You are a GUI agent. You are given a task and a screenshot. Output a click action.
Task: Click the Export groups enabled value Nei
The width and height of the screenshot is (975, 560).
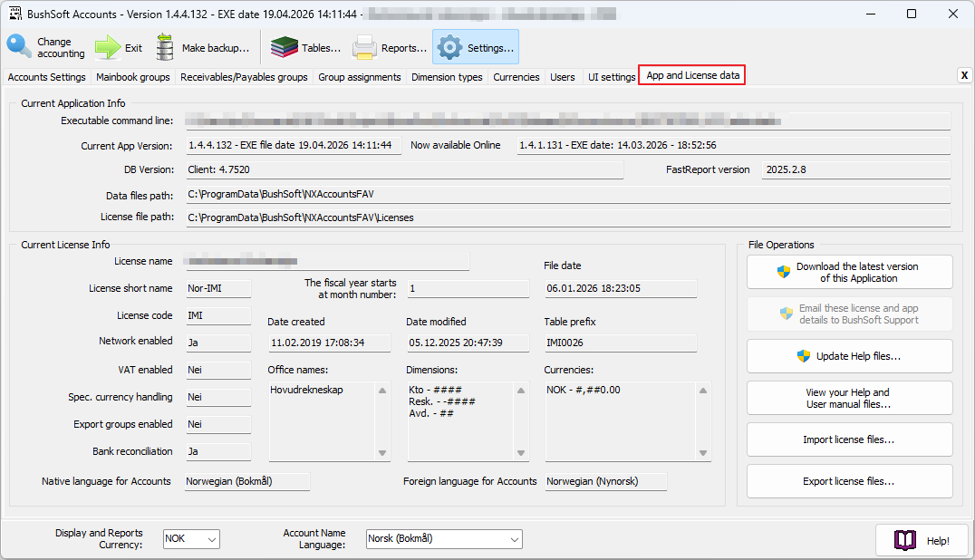pyautogui.click(x=218, y=424)
